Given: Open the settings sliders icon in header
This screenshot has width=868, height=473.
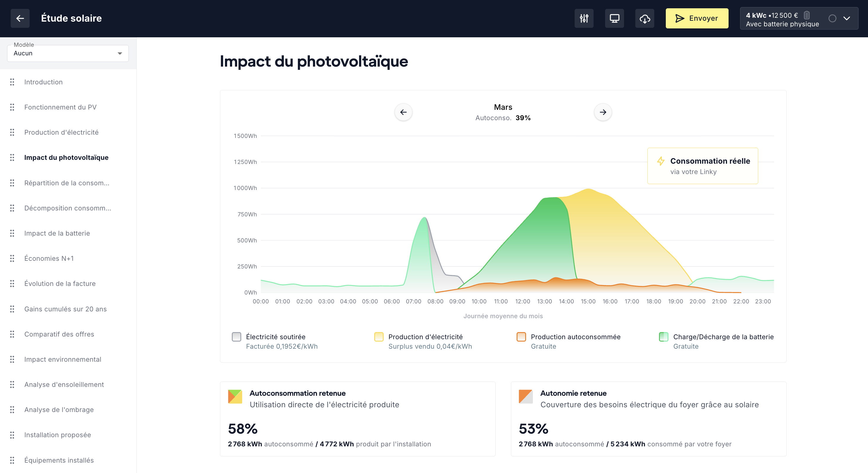Looking at the screenshot, I should pos(584,18).
